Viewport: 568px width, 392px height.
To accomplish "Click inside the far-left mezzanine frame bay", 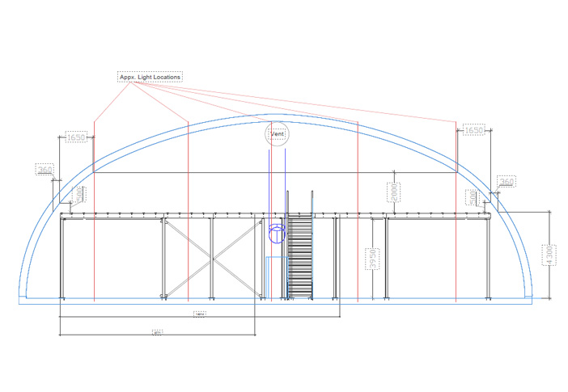I will pyautogui.click(x=113, y=259).
